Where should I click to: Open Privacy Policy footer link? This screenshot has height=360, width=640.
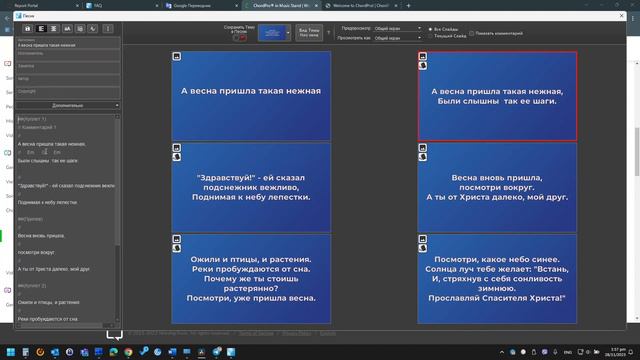coord(297,333)
